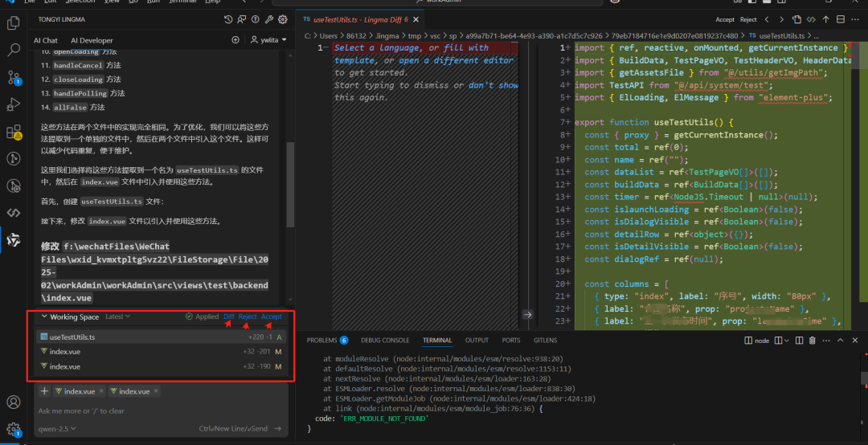Open the Extensions view with warning badge
Viewport: 868px width, 445px height.
[14, 132]
